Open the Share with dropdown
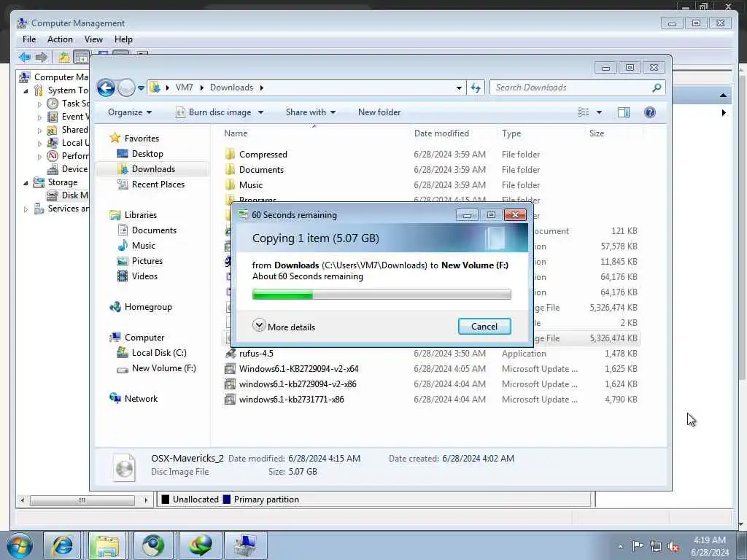The height and width of the screenshot is (560, 747). (311, 112)
